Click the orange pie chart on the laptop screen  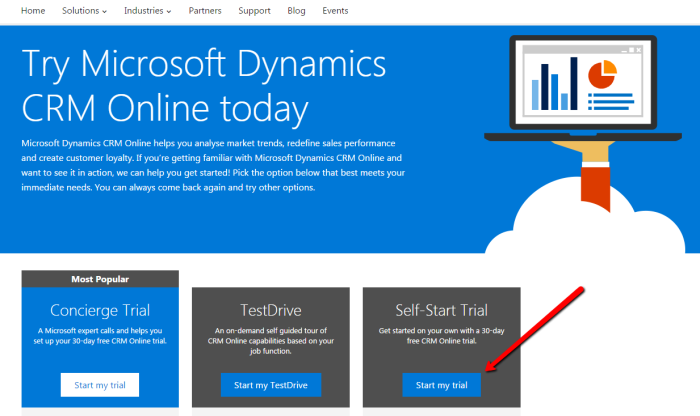(x=602, y=73)
